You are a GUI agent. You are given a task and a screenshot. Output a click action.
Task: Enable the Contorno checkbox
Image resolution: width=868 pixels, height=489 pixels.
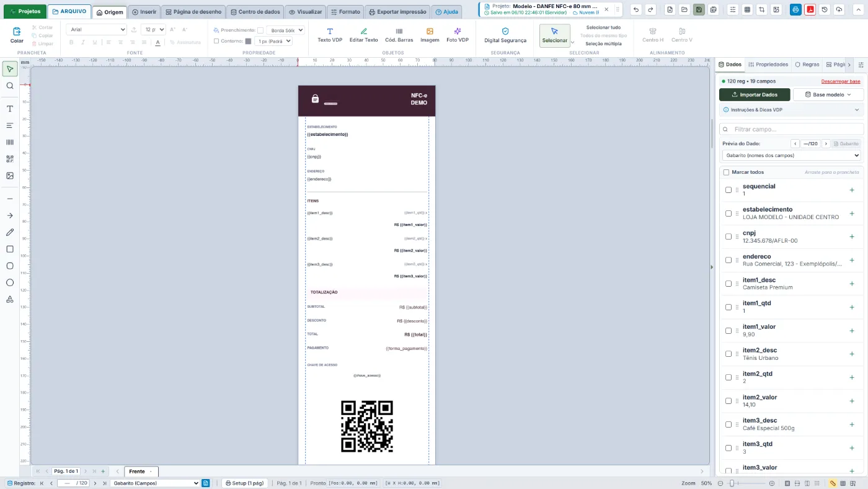pos(216,41)
